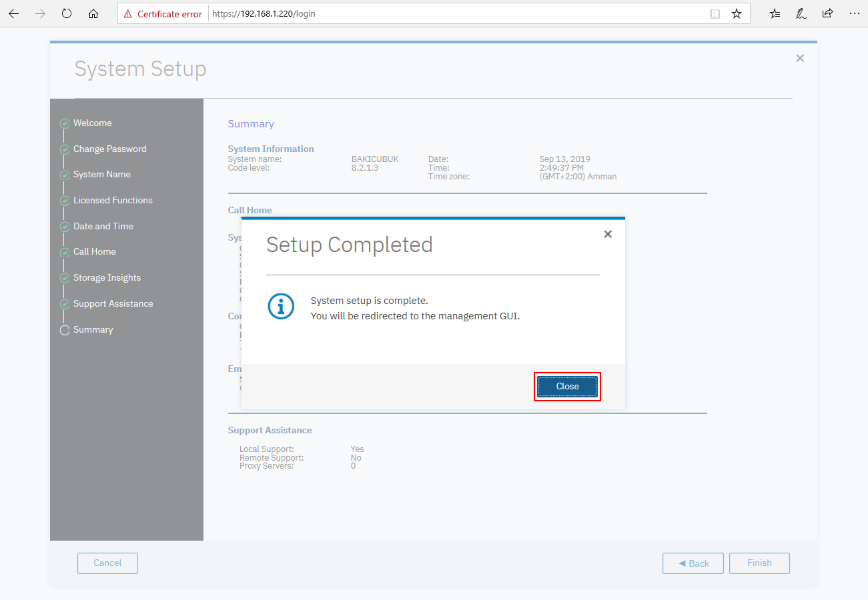Click the System Information heading
Screen dimensions: 868x600
pyautogui.click(x=271, y=149)
